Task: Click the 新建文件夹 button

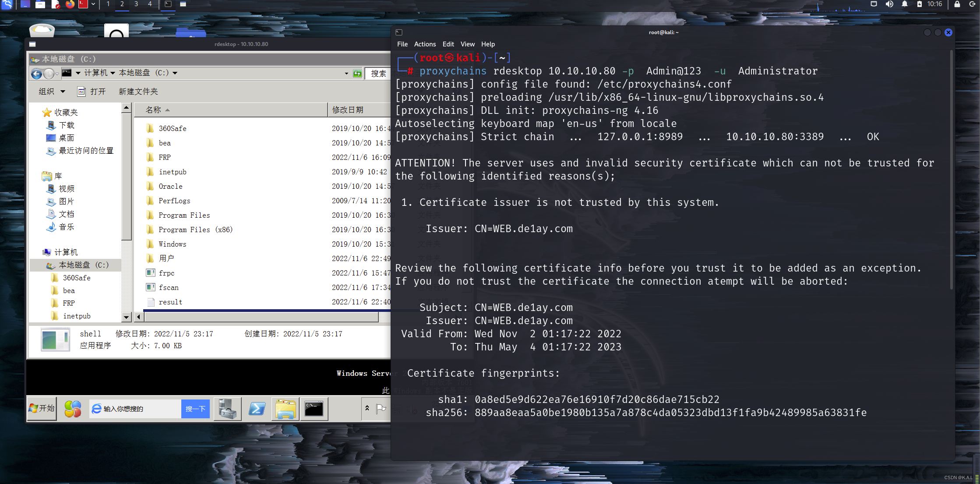Action: pyautogui.click(x=138, y=92)
